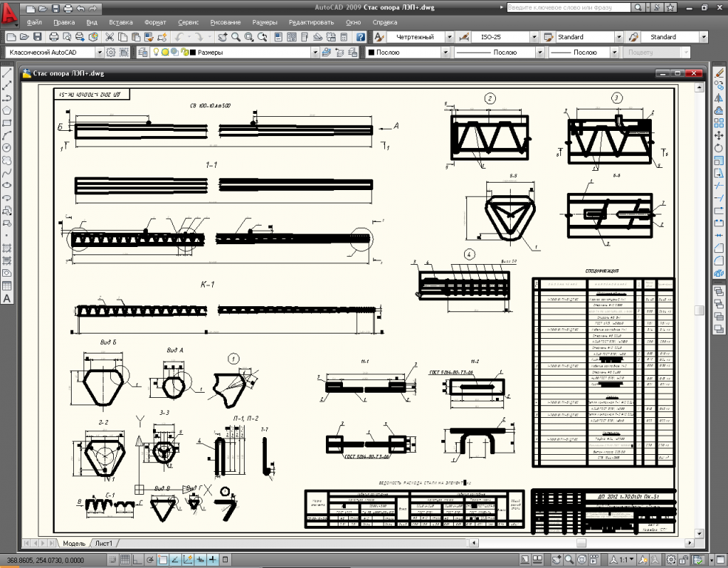Click the 1:1 annotation scale button
The height and width of the screenshot is (568, 728).
pyautogui.click(x=625, y=560)
